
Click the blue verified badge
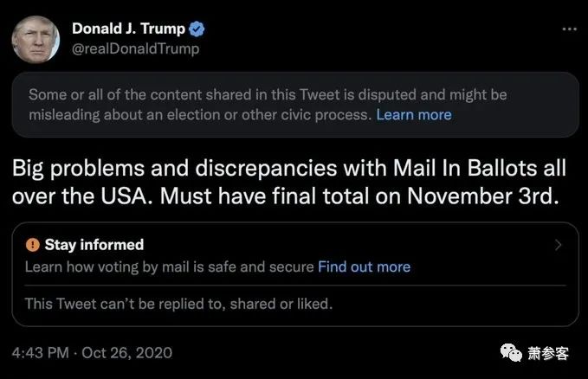click(197, 29)
